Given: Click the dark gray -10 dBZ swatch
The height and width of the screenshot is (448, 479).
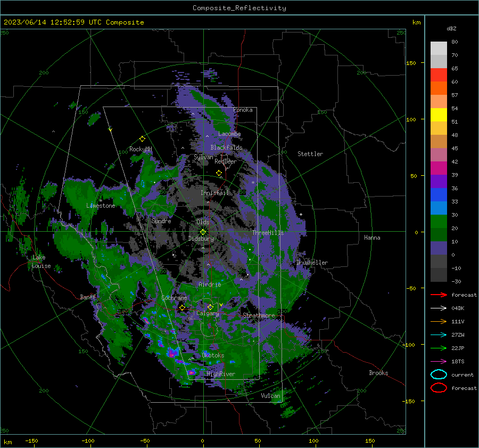Looking at the screenshot, I should [439, 274].
